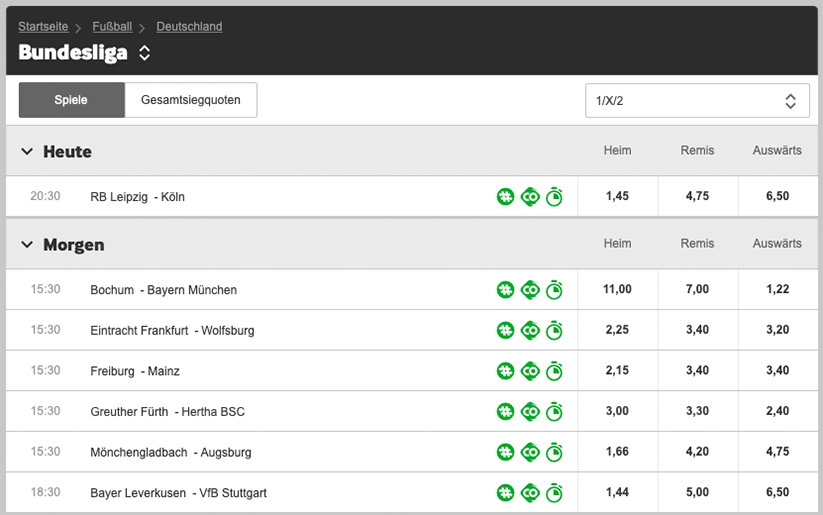Pick draw odds 4,75 for RB Leipzig - Köln
This screenshot has height=515, width=823.
click(x=698, y=196)
